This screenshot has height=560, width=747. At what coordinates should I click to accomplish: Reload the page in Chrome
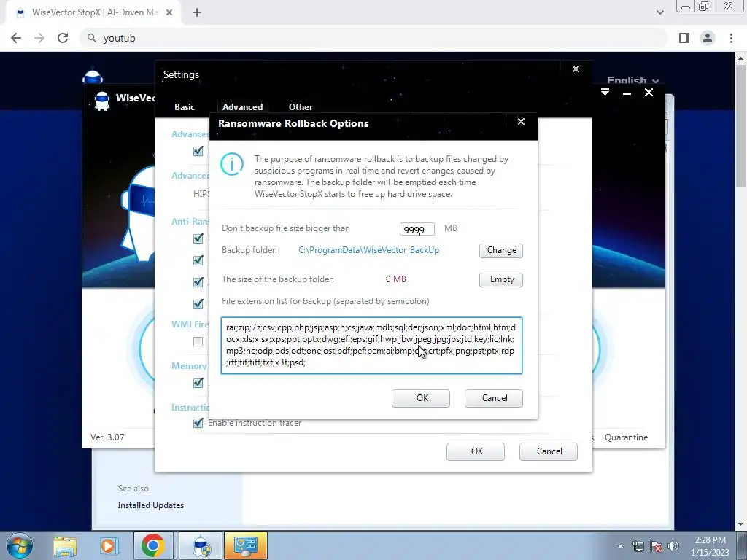[63, 38]
